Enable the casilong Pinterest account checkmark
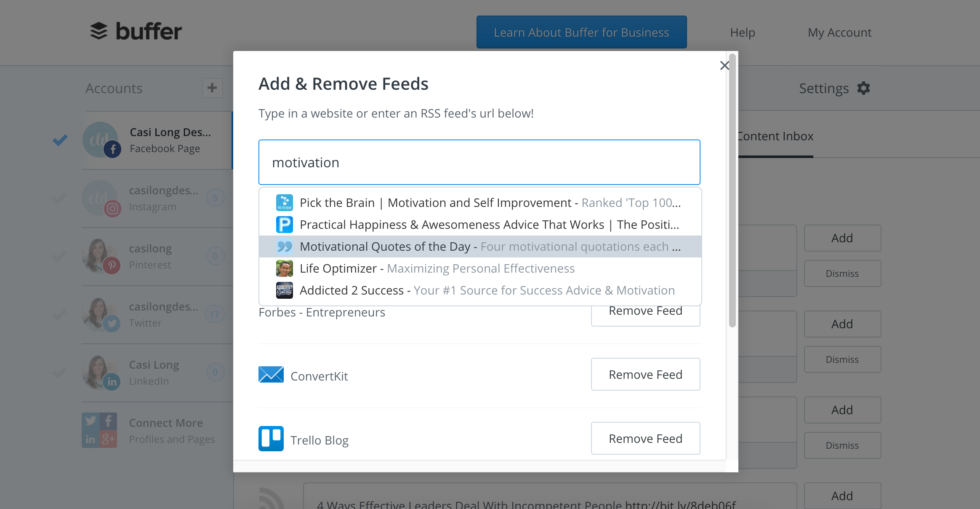The width and height of the screenshot is (980, 509). point(59,256)
